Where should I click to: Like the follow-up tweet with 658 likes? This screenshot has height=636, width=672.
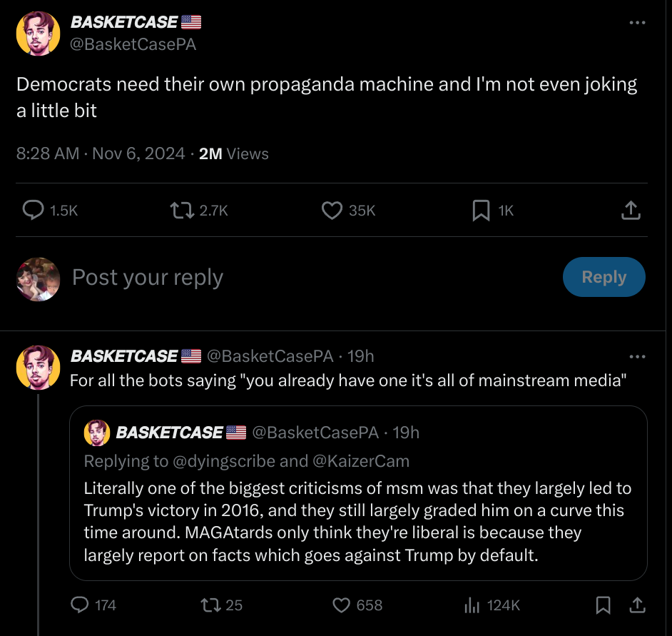pos(342,605)
